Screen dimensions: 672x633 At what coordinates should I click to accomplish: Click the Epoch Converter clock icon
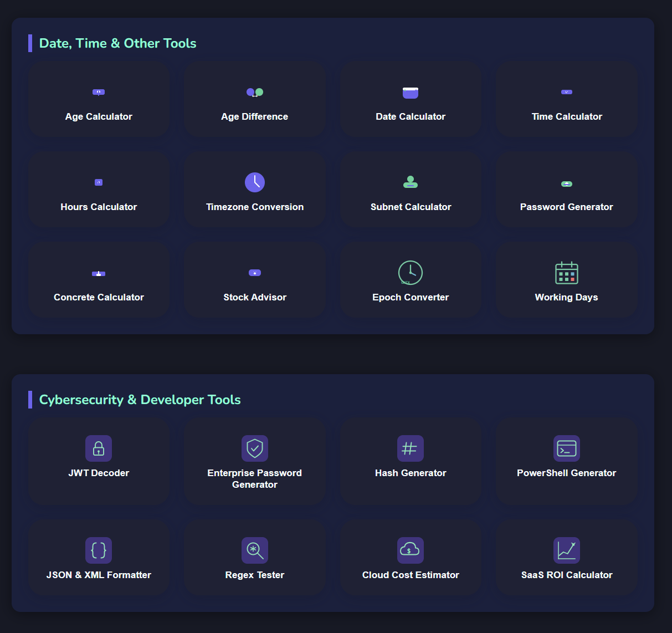pos(410,273)
